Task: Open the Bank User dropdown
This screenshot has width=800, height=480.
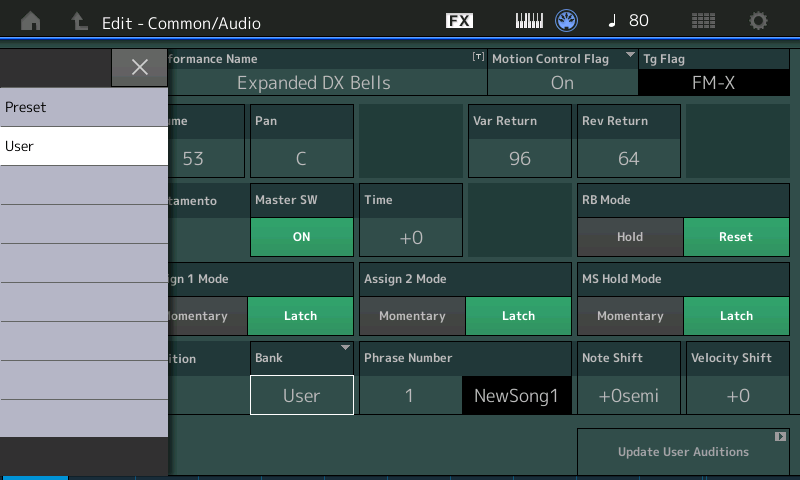Action: (301, 395)
